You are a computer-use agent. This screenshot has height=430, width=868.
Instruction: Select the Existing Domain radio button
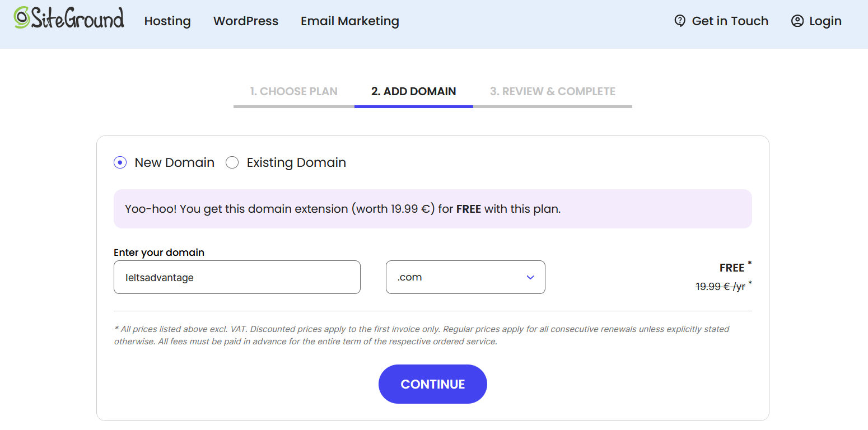coord(232,162)
